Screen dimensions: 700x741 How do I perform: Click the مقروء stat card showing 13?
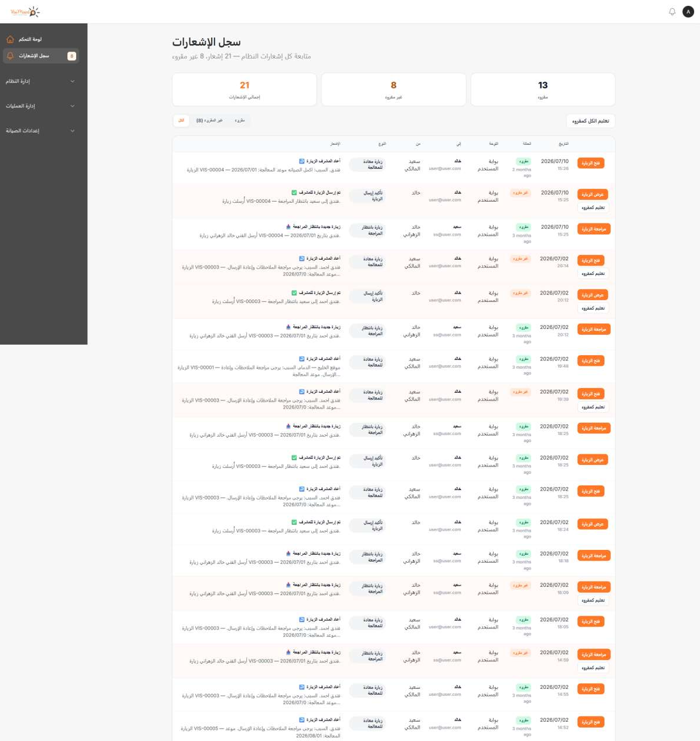pos(543,90)
